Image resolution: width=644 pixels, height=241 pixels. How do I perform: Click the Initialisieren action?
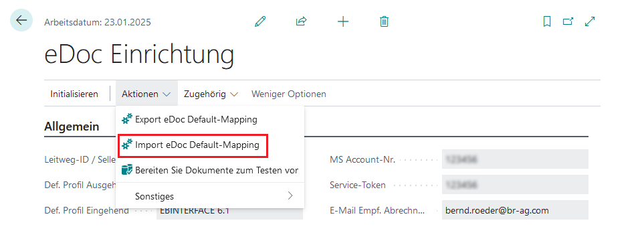coord(74,94)
